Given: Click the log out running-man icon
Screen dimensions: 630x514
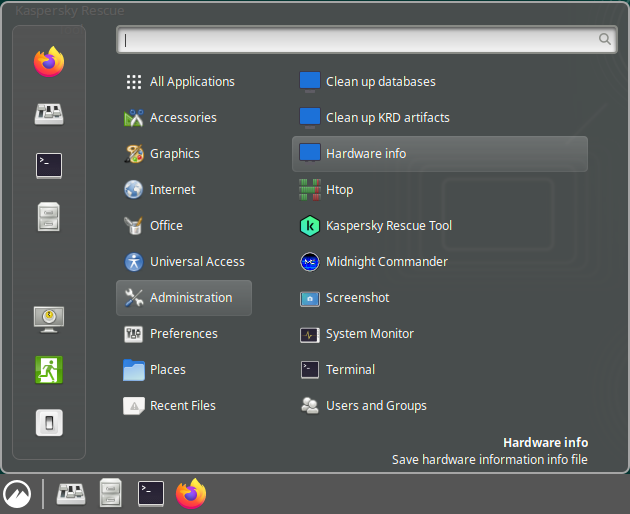Looking at the screenshot, I should 49,369.
